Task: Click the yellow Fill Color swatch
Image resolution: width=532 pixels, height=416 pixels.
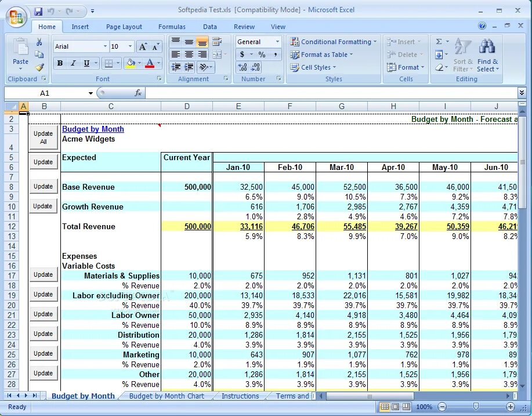Action: 131,63
